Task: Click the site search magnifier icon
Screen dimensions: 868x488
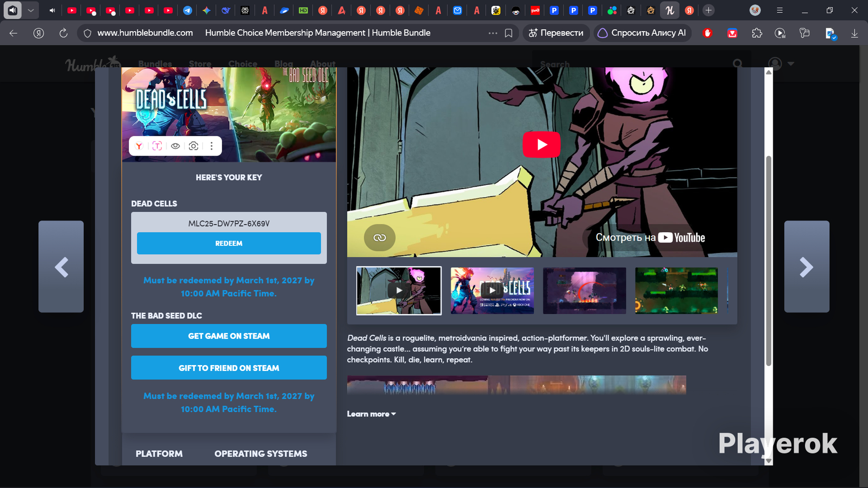Action: tap(738, 64)
